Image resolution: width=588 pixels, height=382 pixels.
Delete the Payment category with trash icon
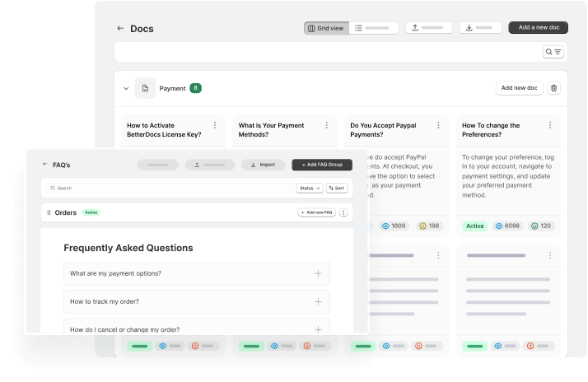pyautogui.click(x=553, y=88)
